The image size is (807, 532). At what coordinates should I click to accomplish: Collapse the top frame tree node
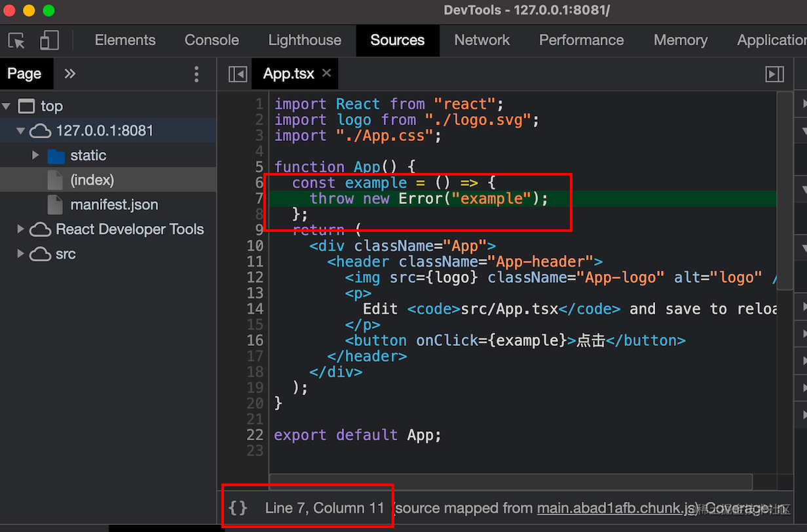(x=7, y=106)
